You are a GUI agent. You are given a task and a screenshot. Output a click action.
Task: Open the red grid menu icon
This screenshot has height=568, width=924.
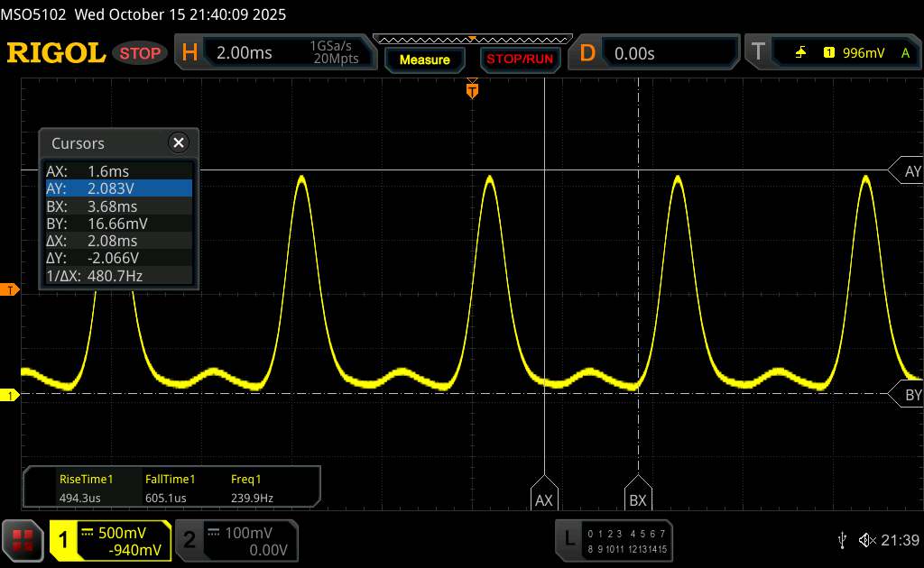point(23,539)
